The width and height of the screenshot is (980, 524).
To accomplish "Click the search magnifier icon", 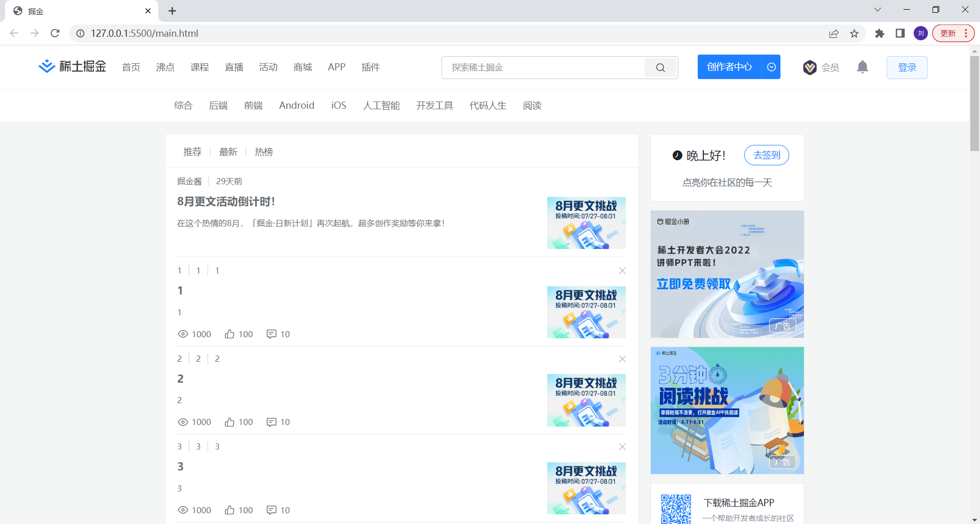I will [x=660, y=67].
